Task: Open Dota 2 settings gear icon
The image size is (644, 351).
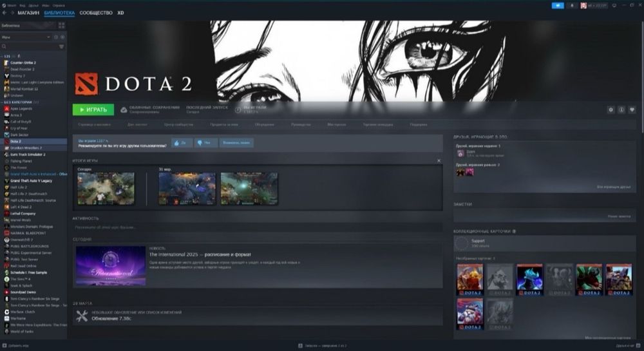Action: coord(611,109)
